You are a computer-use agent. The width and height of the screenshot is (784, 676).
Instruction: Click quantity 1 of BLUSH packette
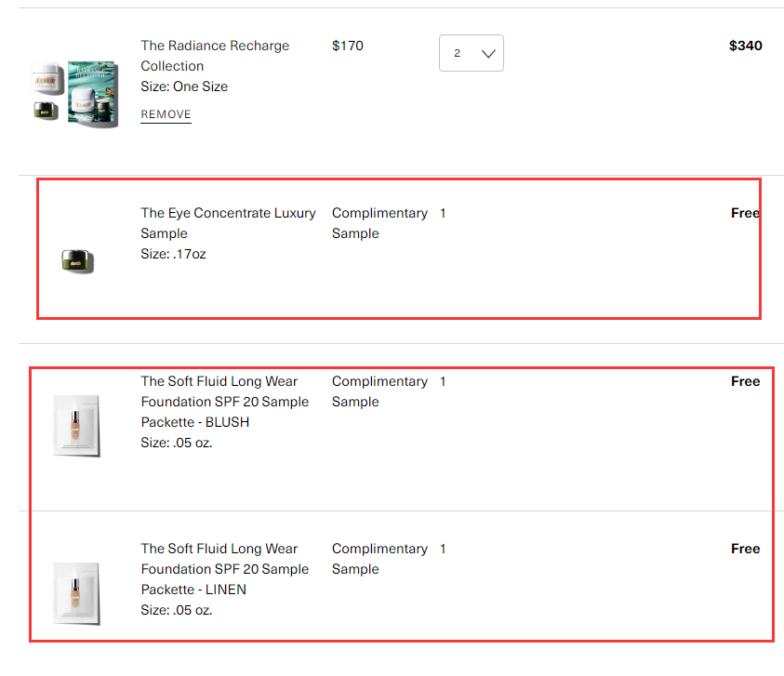443,381
